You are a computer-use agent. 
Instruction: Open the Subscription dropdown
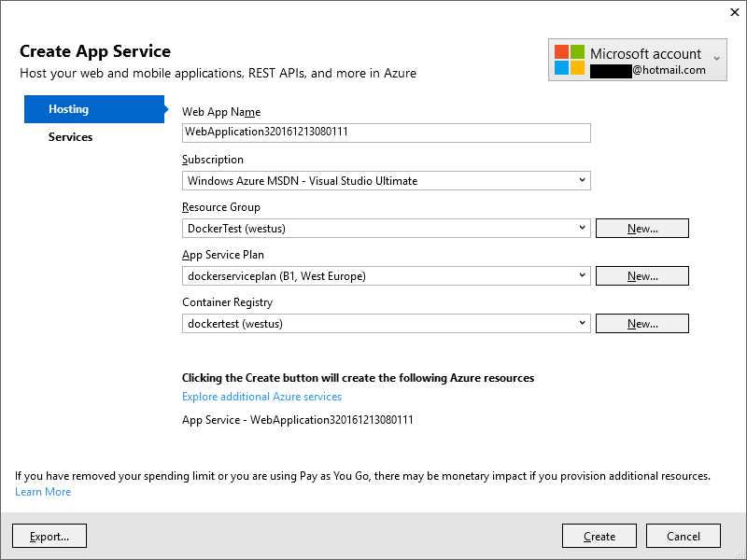coord(584,179)
